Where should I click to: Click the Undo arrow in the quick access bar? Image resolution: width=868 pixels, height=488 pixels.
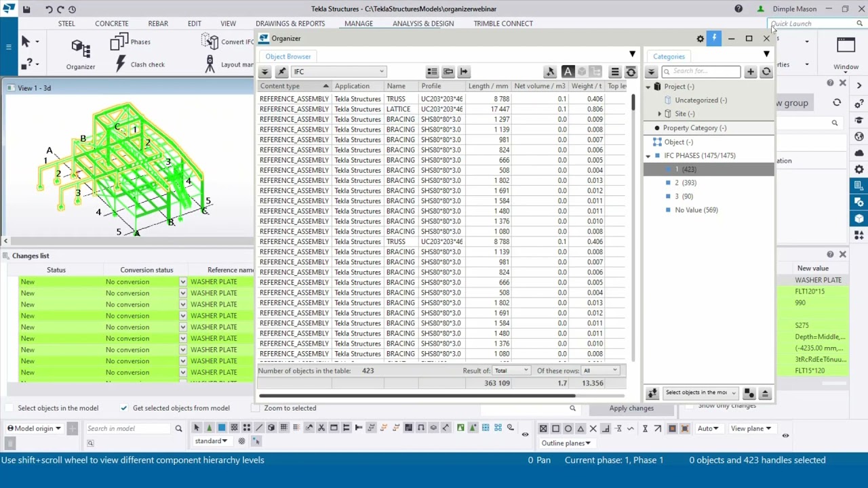[49, 9]
